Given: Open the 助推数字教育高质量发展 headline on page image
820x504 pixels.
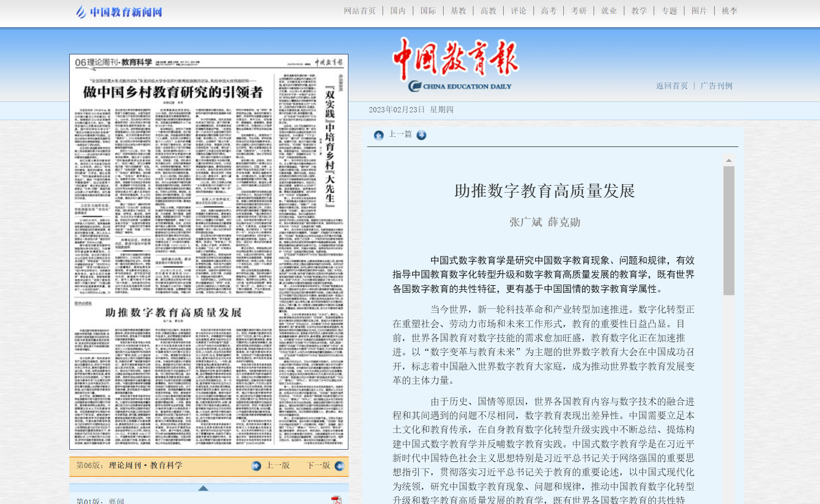Looking at the screenshot, I should tap(173, 312).
